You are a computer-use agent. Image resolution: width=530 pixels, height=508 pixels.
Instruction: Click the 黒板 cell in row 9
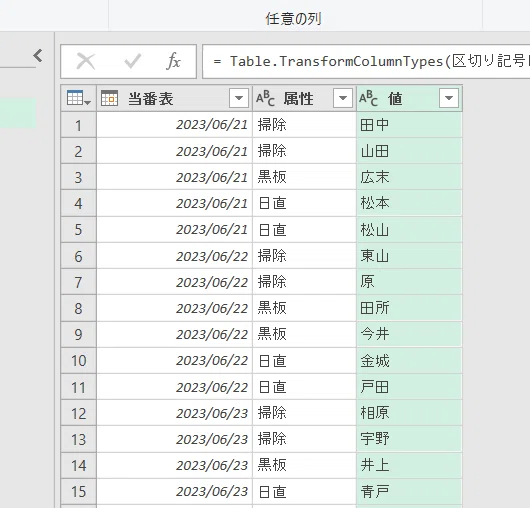coord(305,334)
